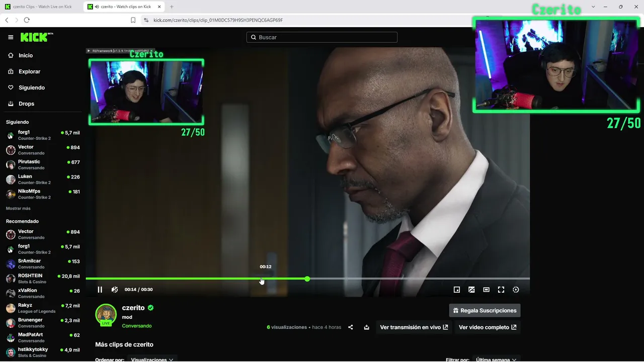The width and height of the screenshot is (644, 362).
Task: Go back in the browser
Action: [x=7, y=20]
